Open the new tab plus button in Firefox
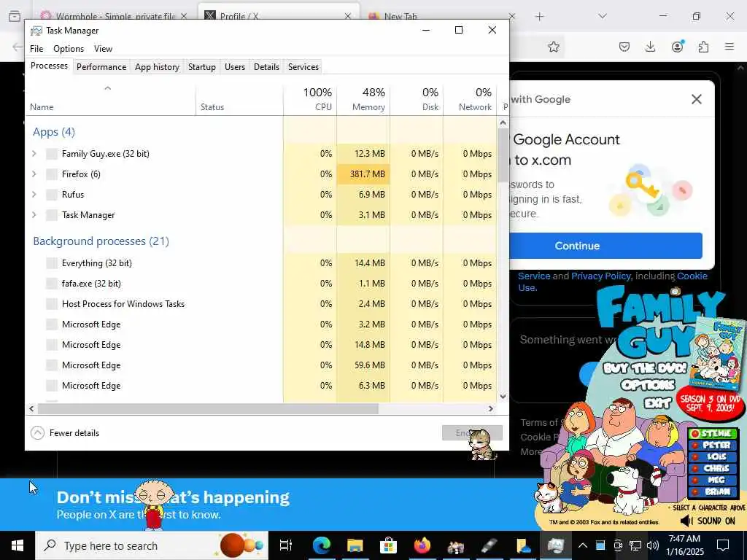This screenshot has height=560, width=747. (x=539, y=16)
